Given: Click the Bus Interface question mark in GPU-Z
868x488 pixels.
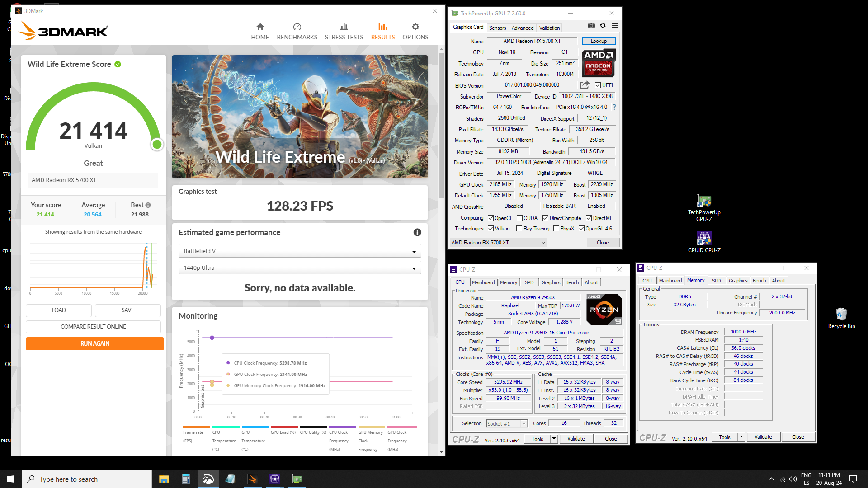Looking at the screenshot, I should (x=614, y=107).
